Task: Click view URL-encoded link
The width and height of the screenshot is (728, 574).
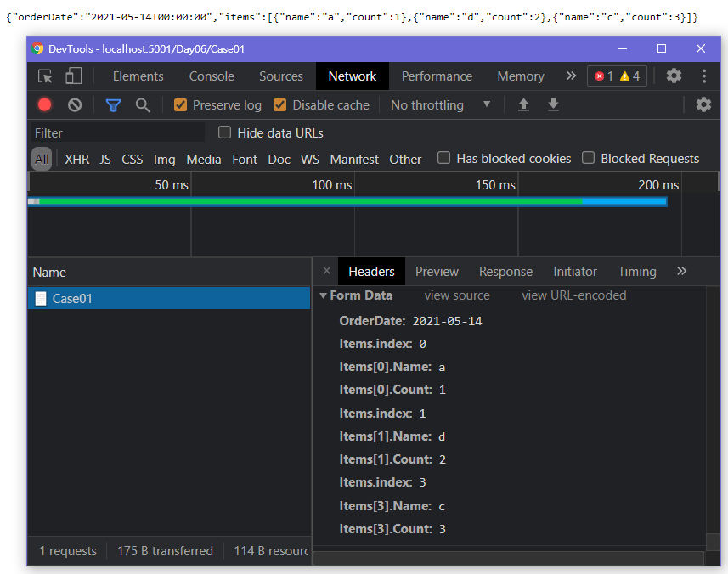Action: click(574, 295)
